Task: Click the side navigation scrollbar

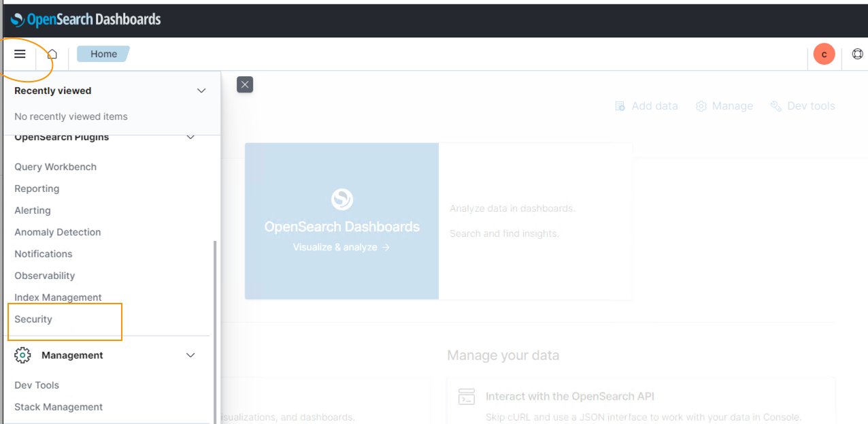Action: (215, 327)
